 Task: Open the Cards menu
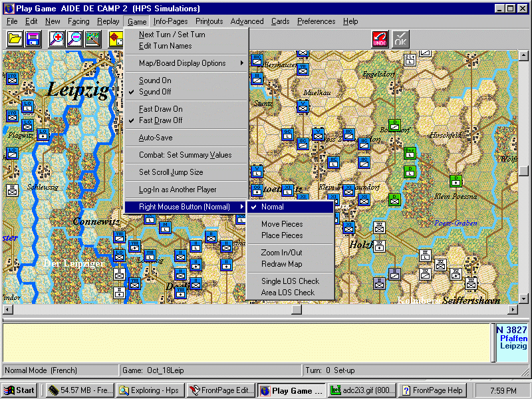click(280, 21)
